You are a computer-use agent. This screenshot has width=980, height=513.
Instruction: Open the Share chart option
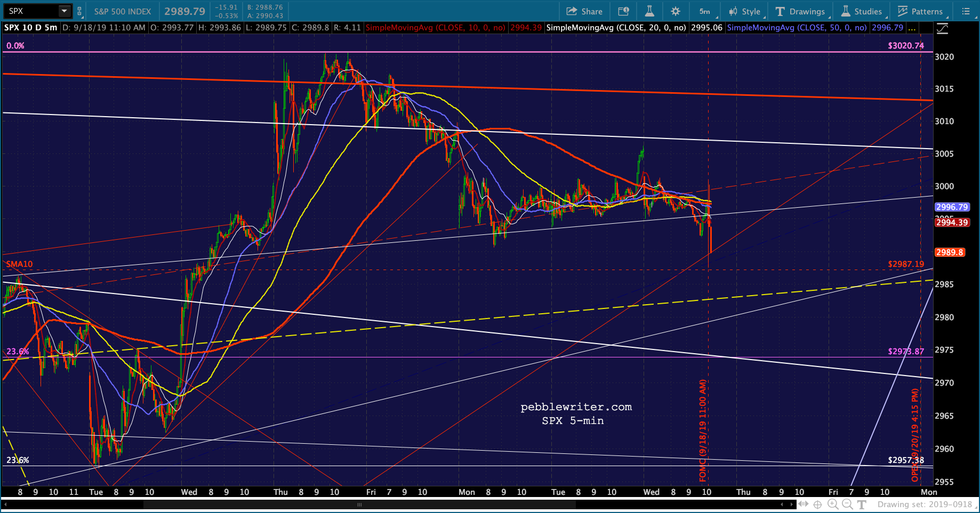click(x=584, y=11)
